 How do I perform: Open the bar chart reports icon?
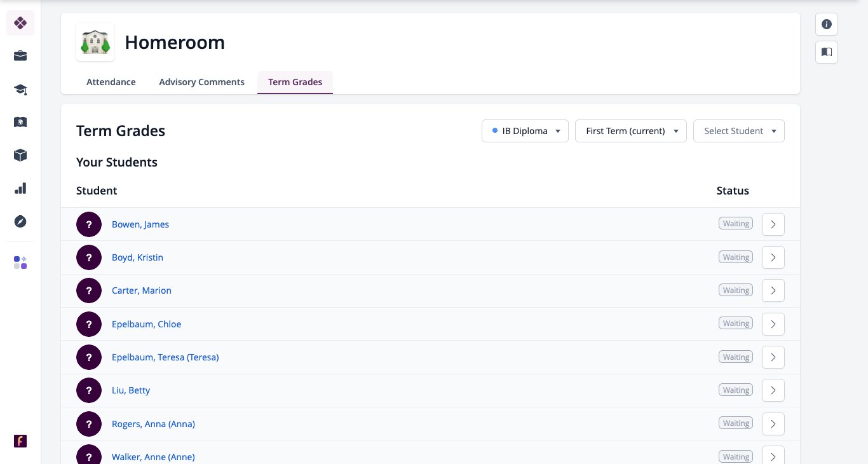pos(20,188)
